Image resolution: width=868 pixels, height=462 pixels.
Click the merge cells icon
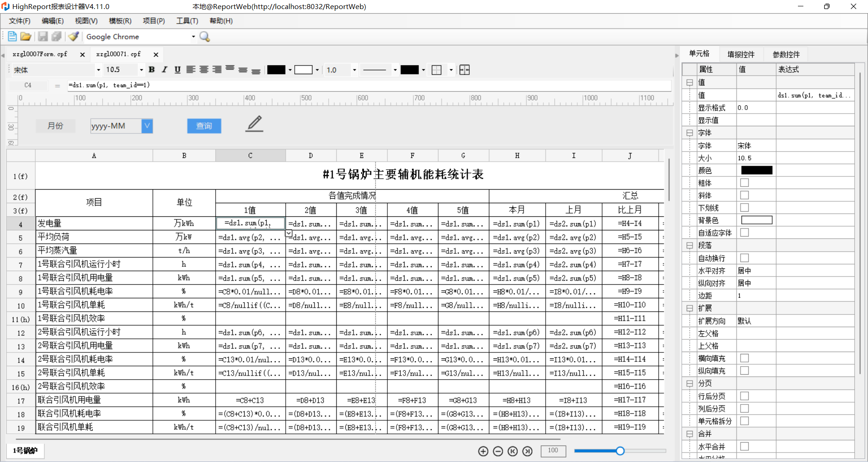point(464,70)
